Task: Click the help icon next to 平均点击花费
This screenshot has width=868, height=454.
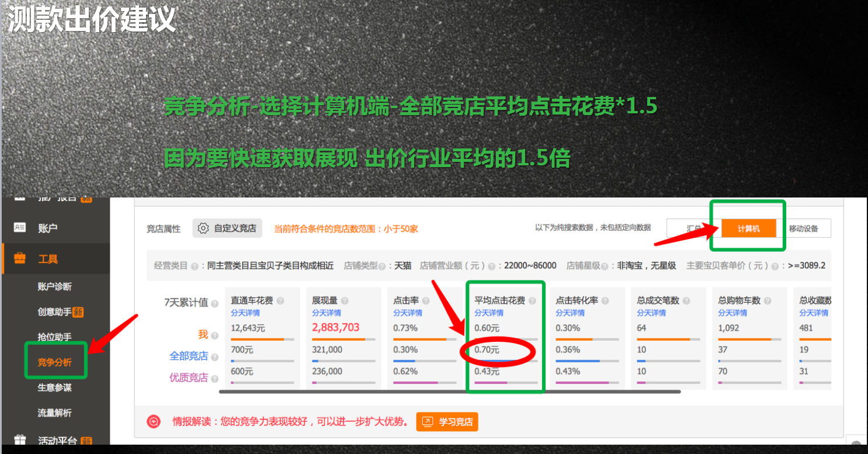Action: tap(532, 301)
